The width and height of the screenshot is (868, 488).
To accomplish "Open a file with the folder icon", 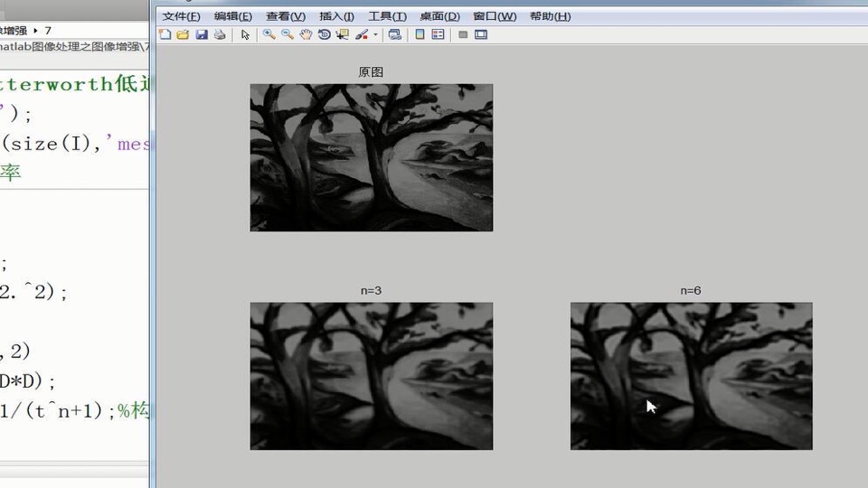I will click(x=183, y=34).
